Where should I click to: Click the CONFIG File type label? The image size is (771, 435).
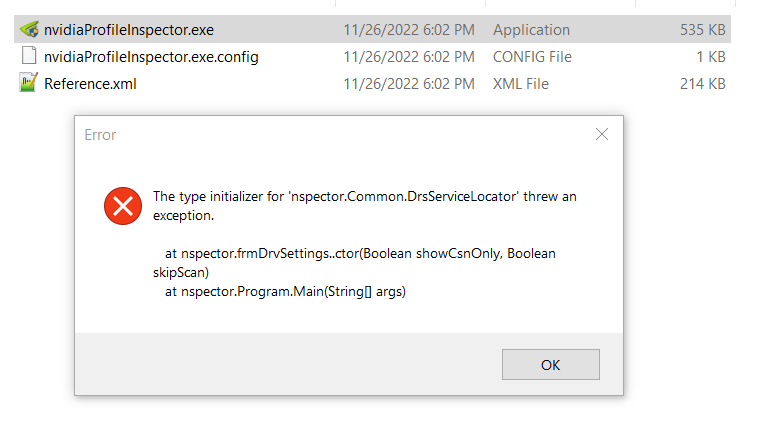(533, 57)
